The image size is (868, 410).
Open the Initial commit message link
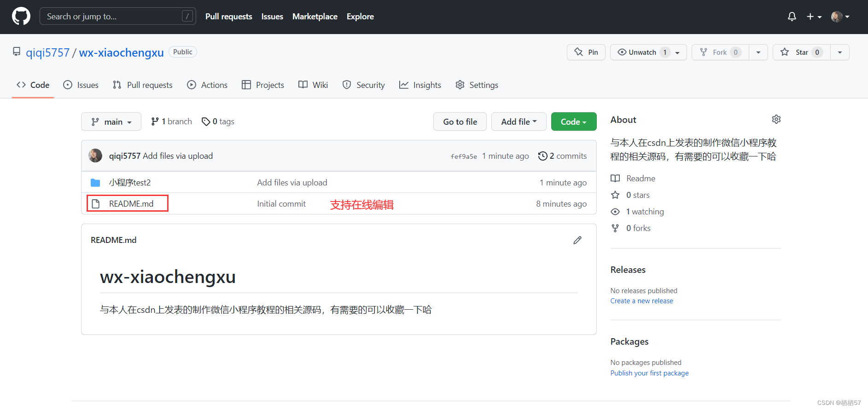click(x=281, y=204)
